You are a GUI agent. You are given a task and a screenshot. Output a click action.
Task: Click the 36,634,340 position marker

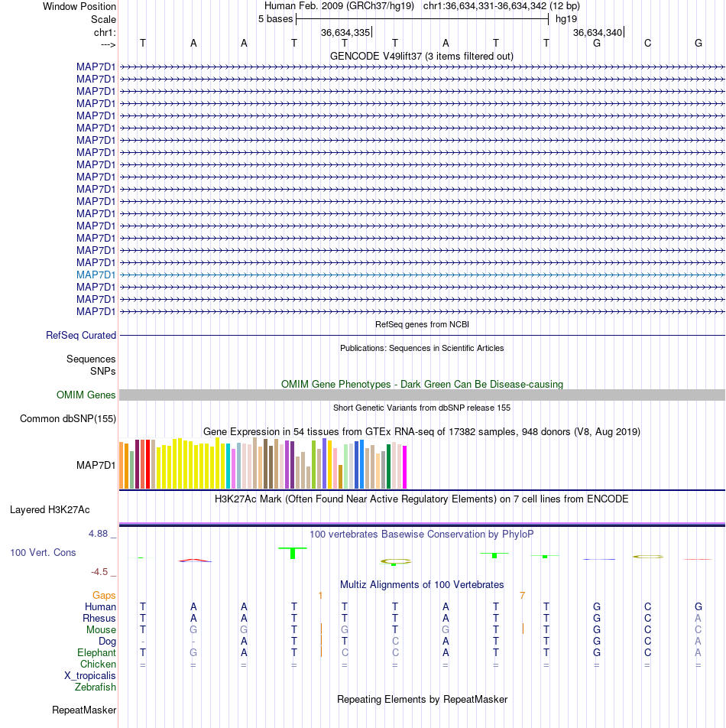click(x=598, y=32)
